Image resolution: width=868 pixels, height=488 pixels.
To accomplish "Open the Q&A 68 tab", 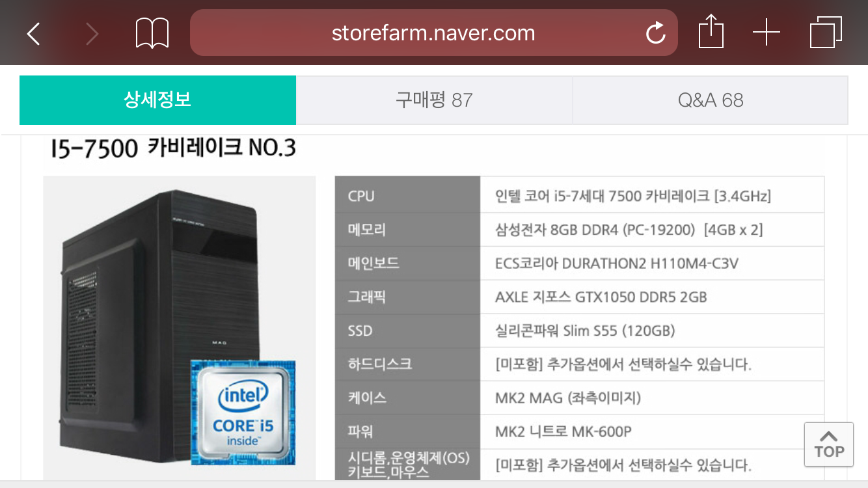I will coord(710,100).
